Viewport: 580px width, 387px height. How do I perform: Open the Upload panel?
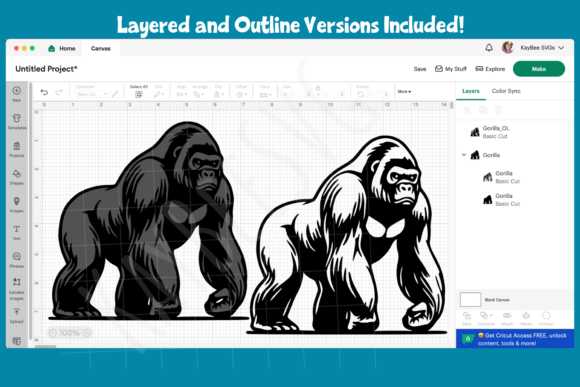click(x=17, y=316)
